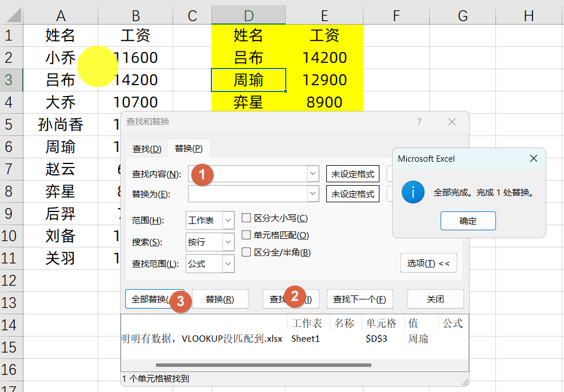Click the help question mark in Find and Replace dialog
Image resolution: width=564 pixels, height=392 pixels.
(419, 122)
